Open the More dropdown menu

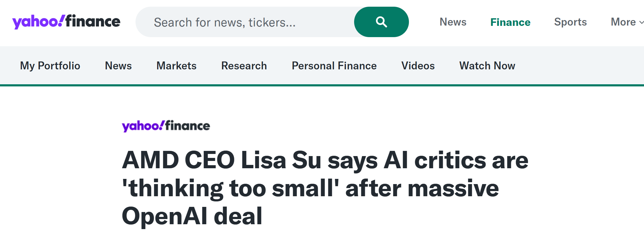tap(623, 22)
